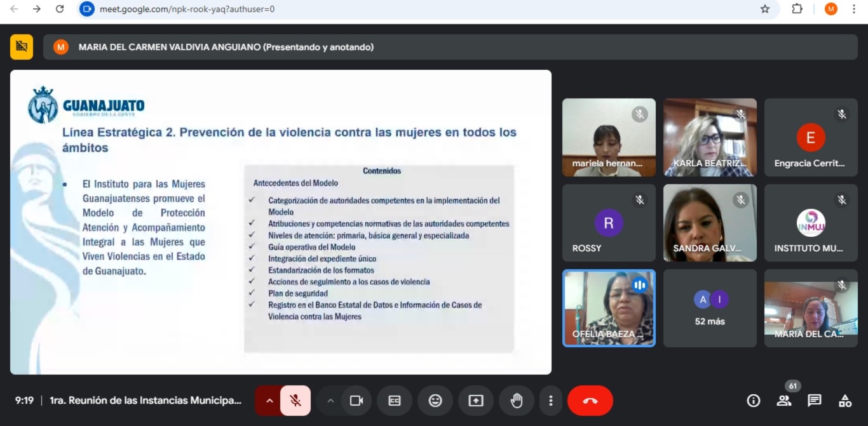Click the yellow presentation icon at top left
Screen dimensions: 868x426
click(22, 46)
